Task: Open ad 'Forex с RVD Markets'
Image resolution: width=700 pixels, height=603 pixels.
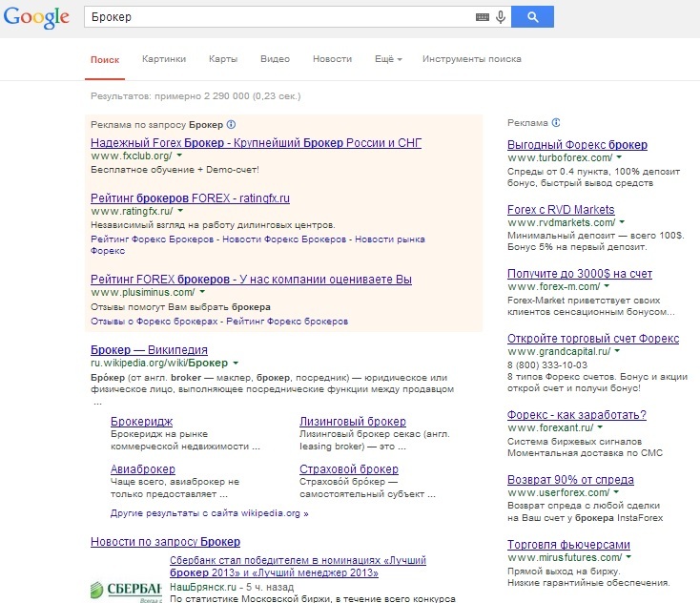Action: pyautogui.click(x=561, y=210)
